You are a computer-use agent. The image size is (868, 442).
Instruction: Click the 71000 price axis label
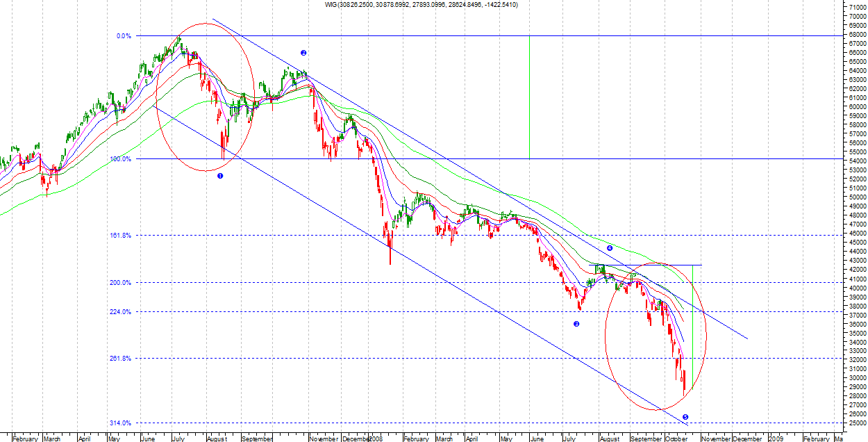click(856, 7)
